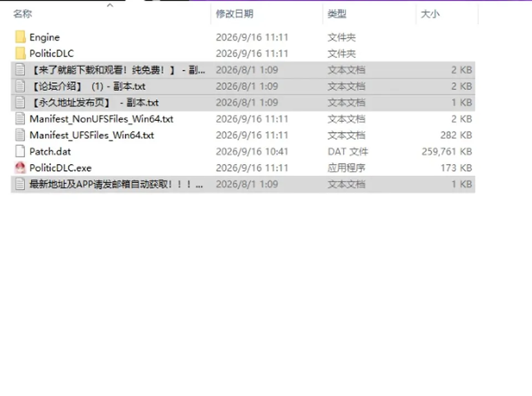
Task: Sort files by 名称 column header
Action: [x=22, y=14]
